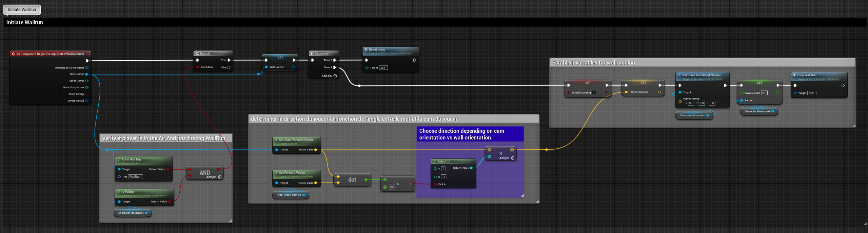Click the From Sweep boolean pin
Screen dimensions: 868x233
coord(87,94)
